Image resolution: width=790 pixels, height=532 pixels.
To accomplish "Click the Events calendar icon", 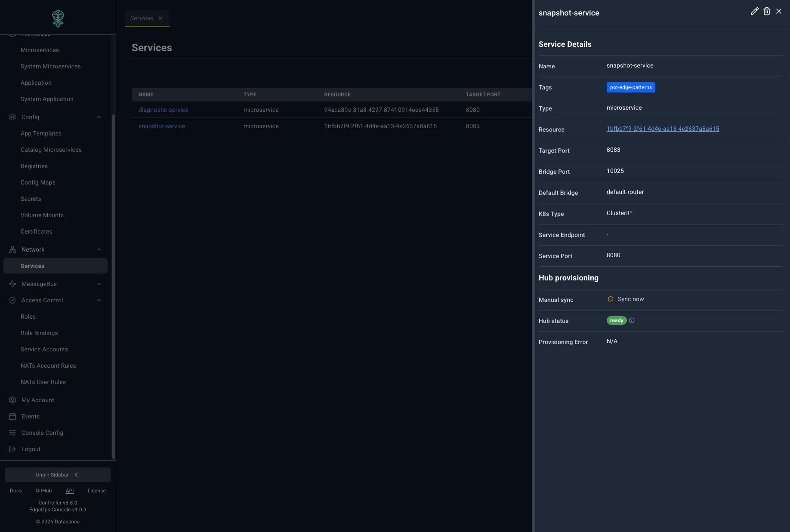I will click(x=12, y=416).
